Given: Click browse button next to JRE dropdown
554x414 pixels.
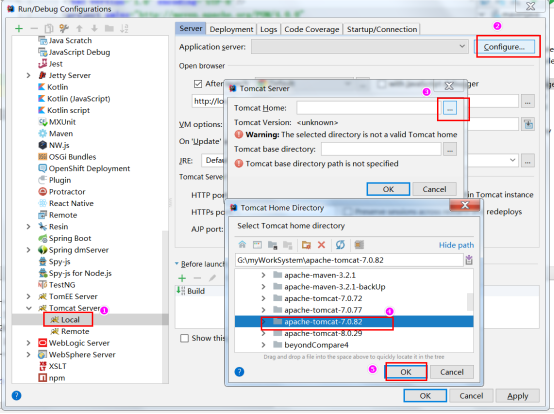Looking at the screenshot, I should pos(528,161).
